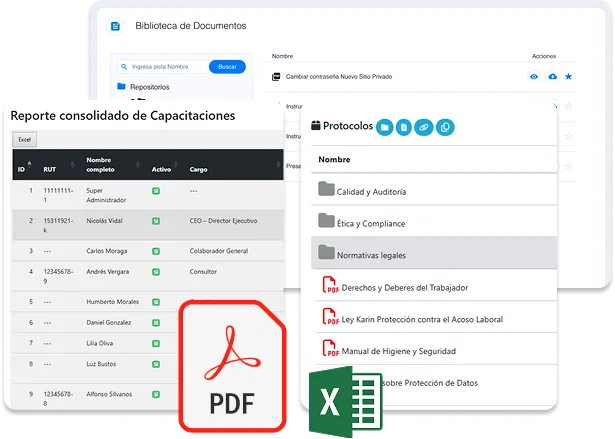The width and height of the screenshot is (615, 439).
Task: Click the SI active badge for Humberto Morales
Action: click(x=156, y=302)
